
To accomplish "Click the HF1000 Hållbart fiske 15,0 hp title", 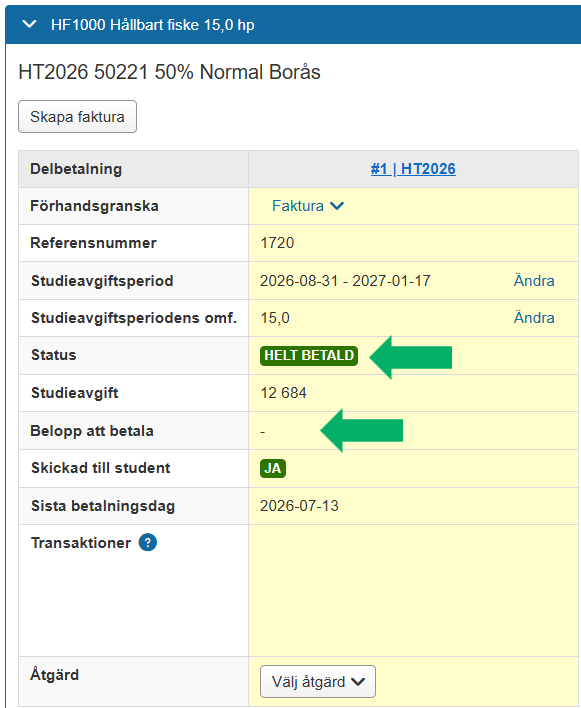I will click(x=153, y=25).
